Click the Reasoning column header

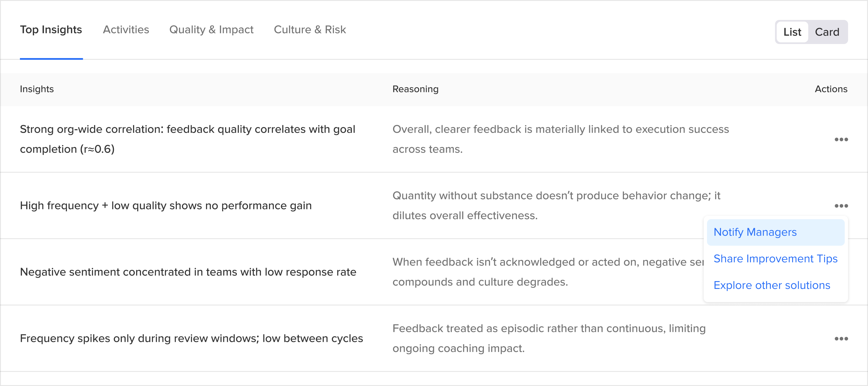click(x=415, y=89)
